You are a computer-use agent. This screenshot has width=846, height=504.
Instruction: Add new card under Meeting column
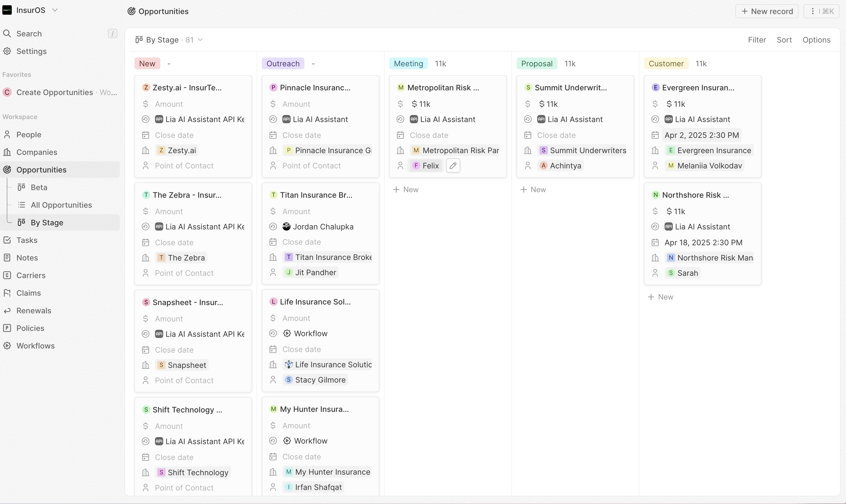(x=406, y=190)
